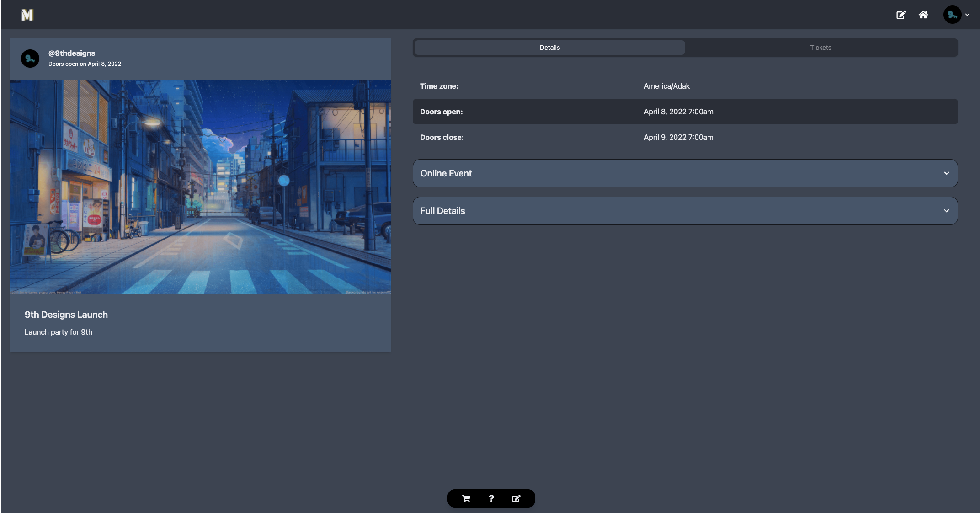Click the Online Event chevron arrow

coord(946,173)
